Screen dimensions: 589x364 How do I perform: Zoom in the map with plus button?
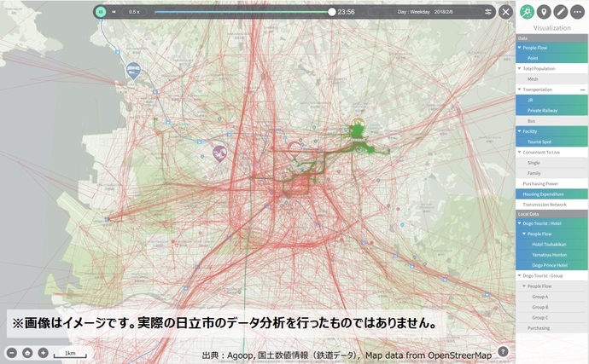43,352
